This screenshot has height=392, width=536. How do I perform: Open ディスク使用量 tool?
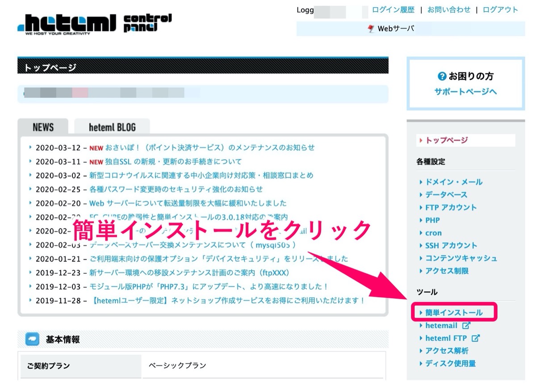[450, 363]
